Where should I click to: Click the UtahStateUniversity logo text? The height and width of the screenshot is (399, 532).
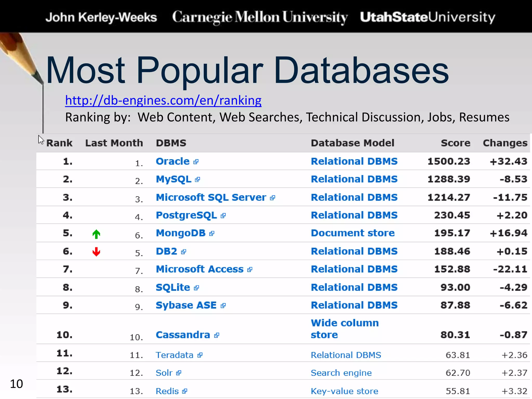(428, 17)
